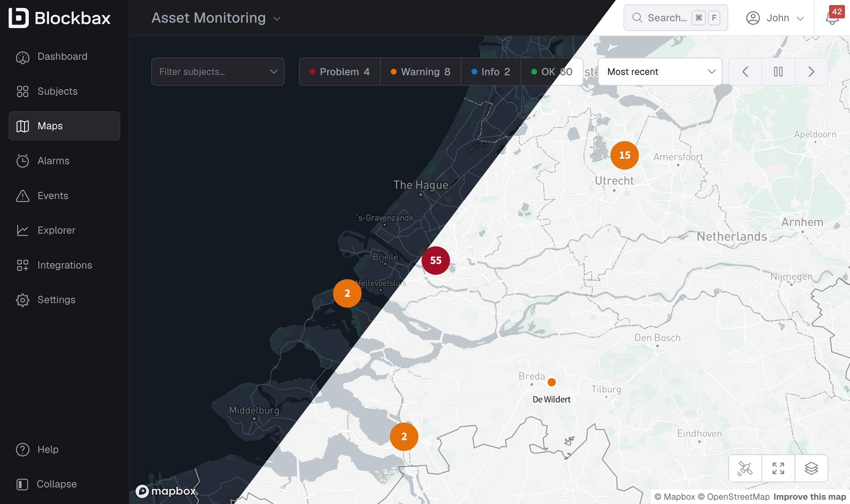Enter fullscreen map mode
The width and height of the screenshot is (850, 504).
click(778, 468)
